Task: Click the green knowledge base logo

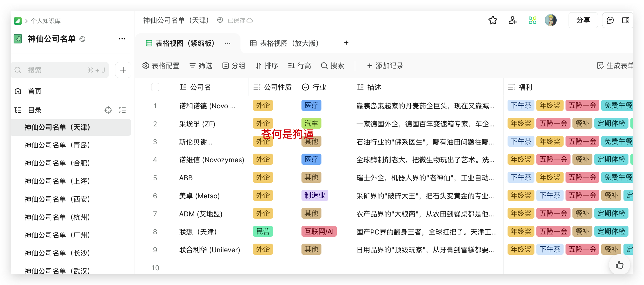Action: pyautogui.click(x=18, y=21)
